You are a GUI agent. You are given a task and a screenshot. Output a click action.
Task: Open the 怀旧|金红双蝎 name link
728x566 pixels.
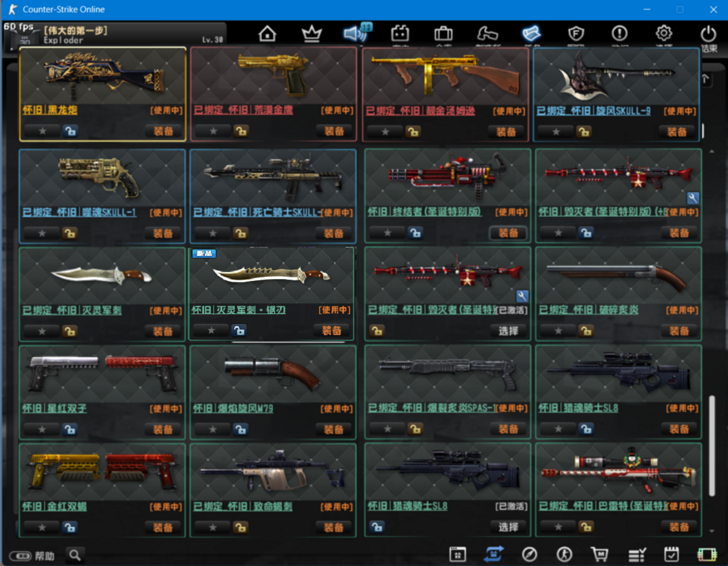tap(55, 506)
